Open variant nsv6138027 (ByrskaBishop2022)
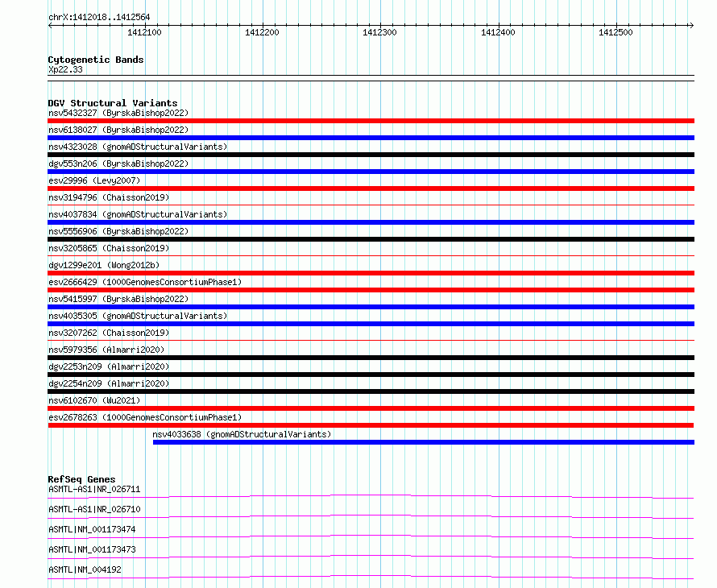This screenshot has width=717, height=588. tap(118, 130)
